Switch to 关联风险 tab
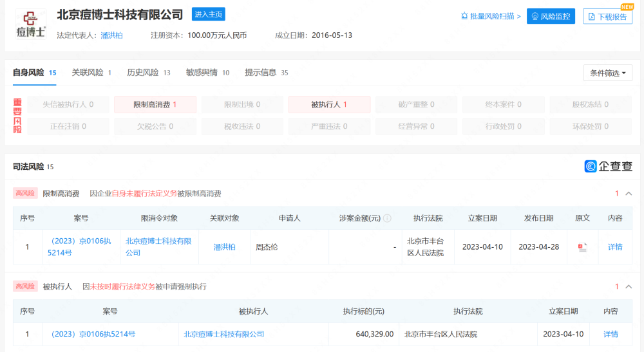 coord(91,73)
